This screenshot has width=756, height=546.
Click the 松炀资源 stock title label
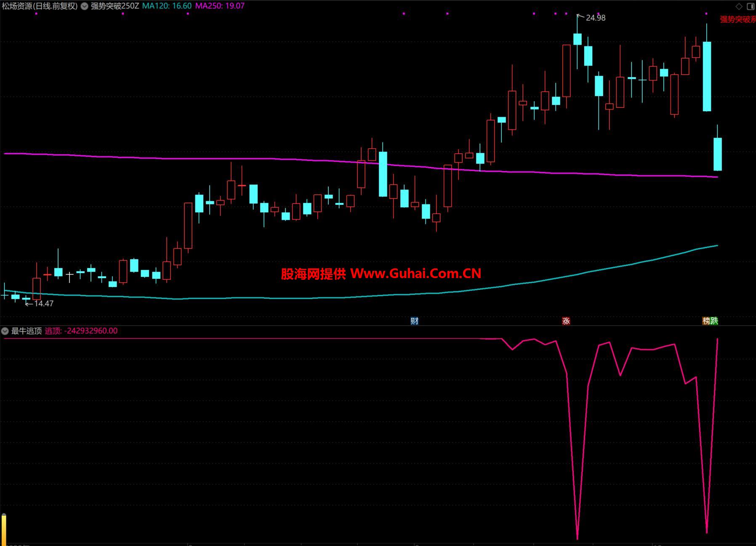coord(40,6)
